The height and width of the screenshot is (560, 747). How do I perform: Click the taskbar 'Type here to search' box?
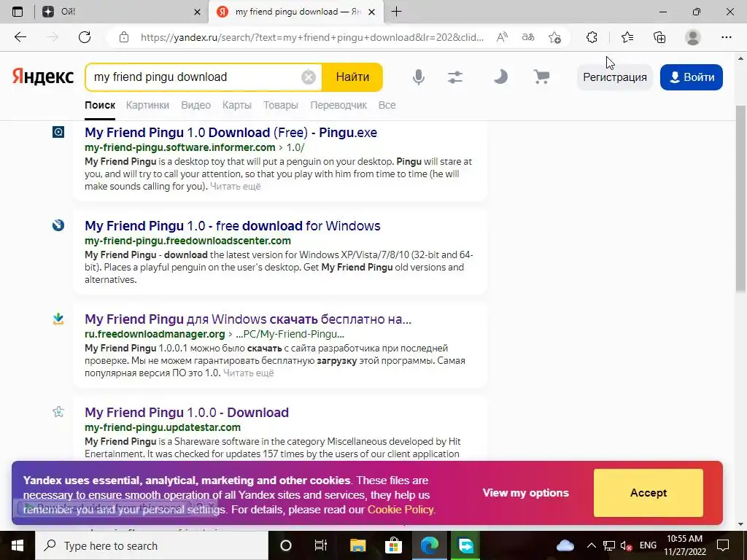152,545
